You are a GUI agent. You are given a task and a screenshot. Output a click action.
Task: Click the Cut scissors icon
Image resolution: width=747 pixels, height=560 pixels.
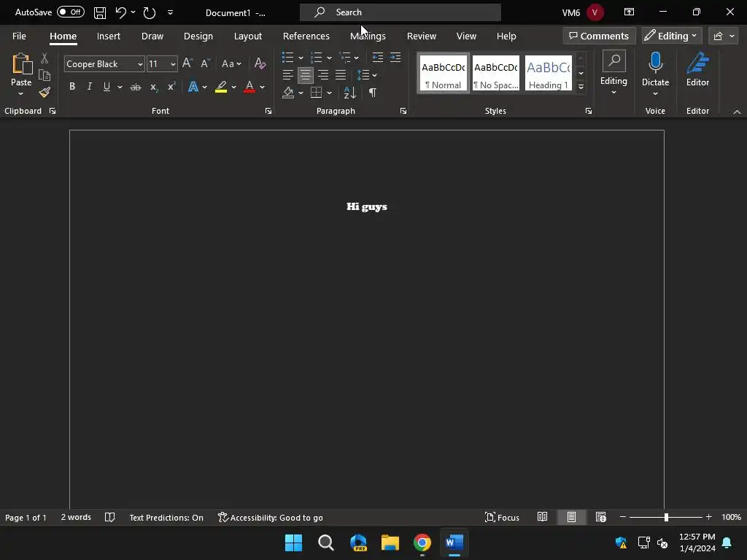44,58
